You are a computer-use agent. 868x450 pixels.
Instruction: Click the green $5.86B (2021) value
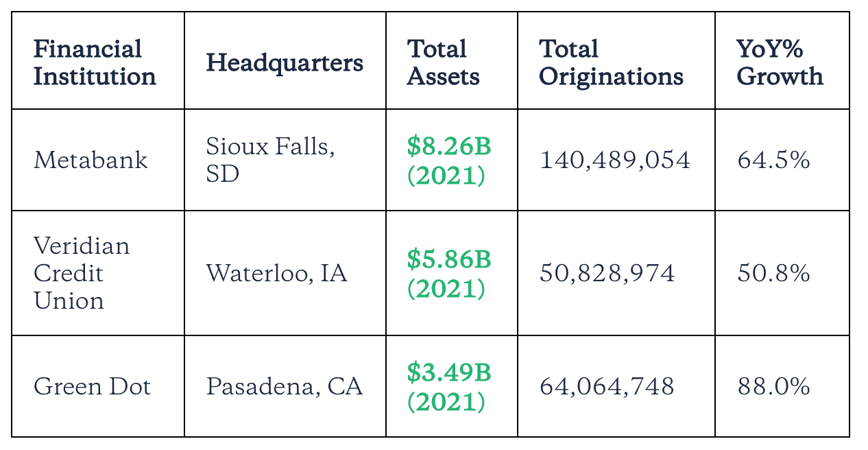449,273
